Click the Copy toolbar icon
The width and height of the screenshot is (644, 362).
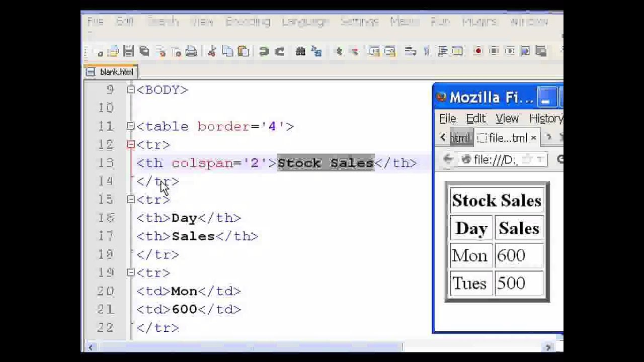227,51
